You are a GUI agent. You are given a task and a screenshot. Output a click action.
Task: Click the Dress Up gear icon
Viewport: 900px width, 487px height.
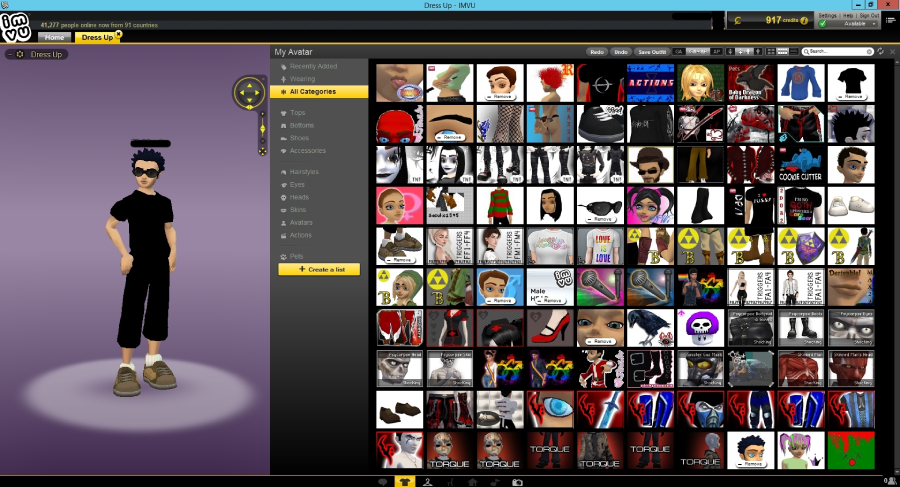pos(20,54)
